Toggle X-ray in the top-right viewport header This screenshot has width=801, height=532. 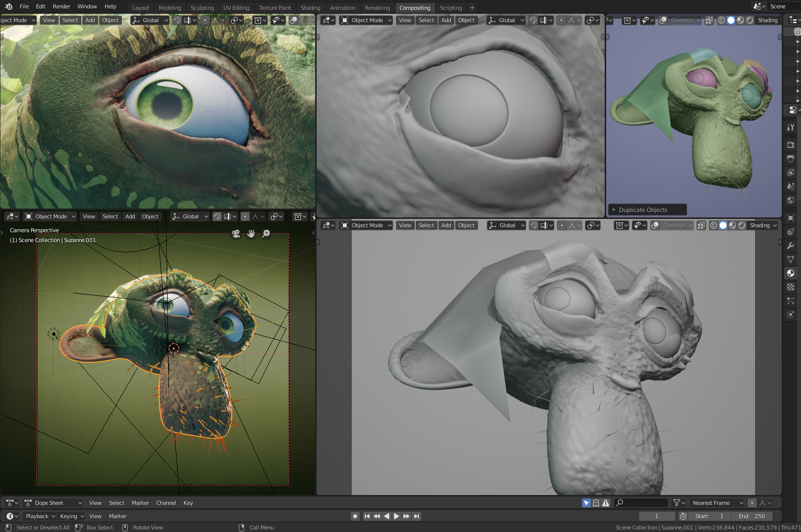709,20
